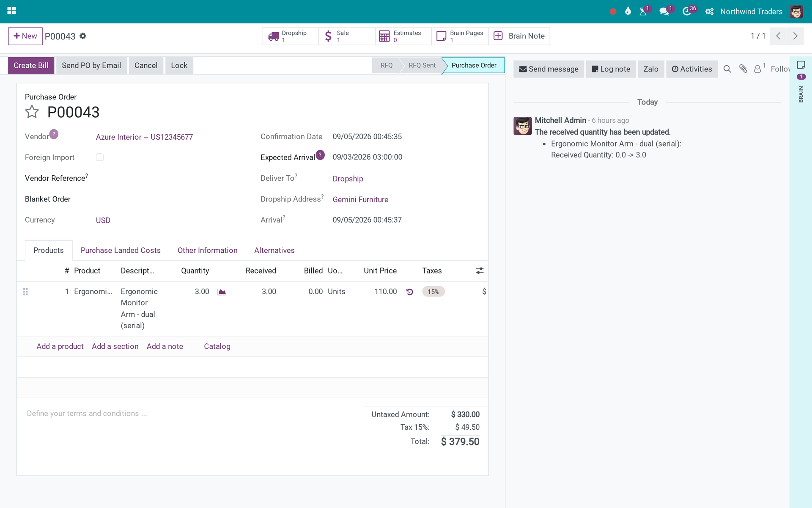Click the Create Bill button
Viewport: 812px width, 508px height.
[x=31, y=66]
